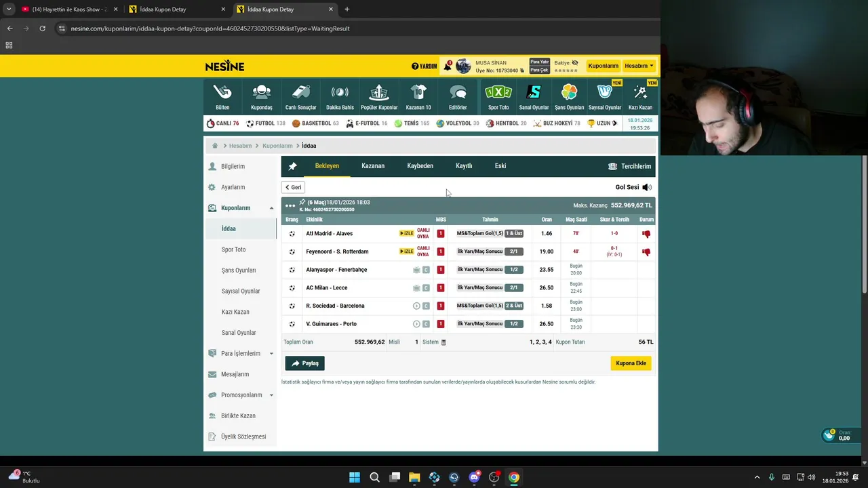Click the pin icon beside Bekleyen tab
The height and width of the screenshot is (488, 868).
click(292, 166)
